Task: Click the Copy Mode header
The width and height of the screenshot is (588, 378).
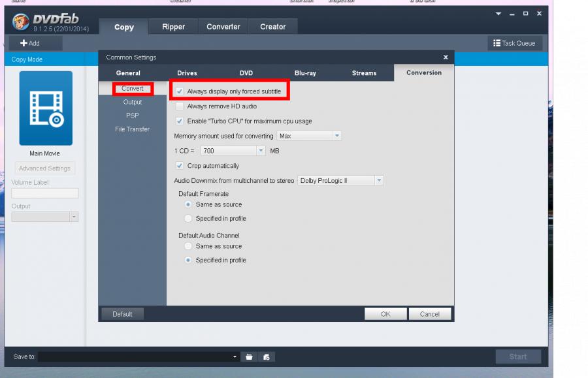Action: click(x=27, y=59)
